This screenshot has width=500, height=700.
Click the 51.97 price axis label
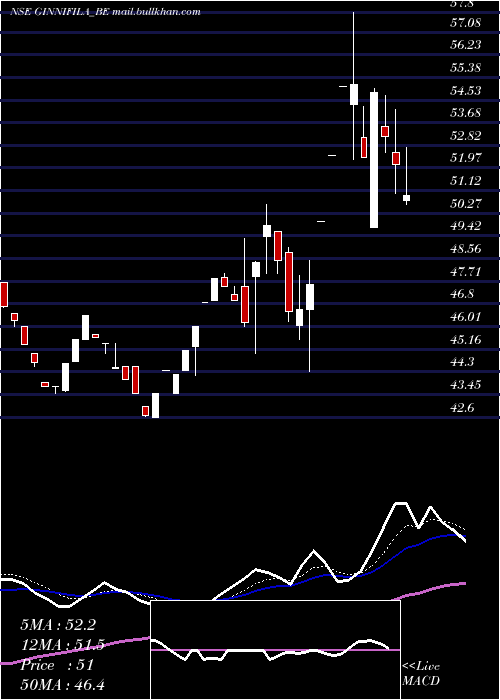[466, 158]
